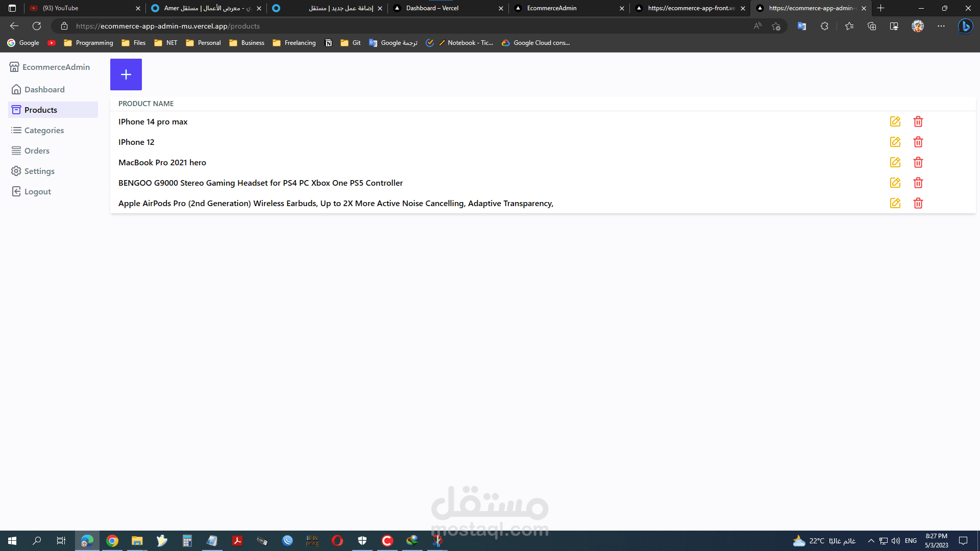Click the EcommerceAdmin store logo

point(14,67)
